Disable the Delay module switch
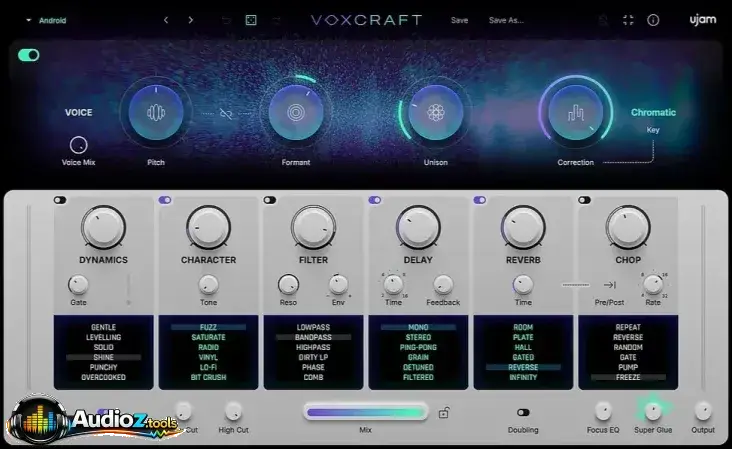Image resolution: width=732 pixels, height=449 pixels. coord(375,200)
